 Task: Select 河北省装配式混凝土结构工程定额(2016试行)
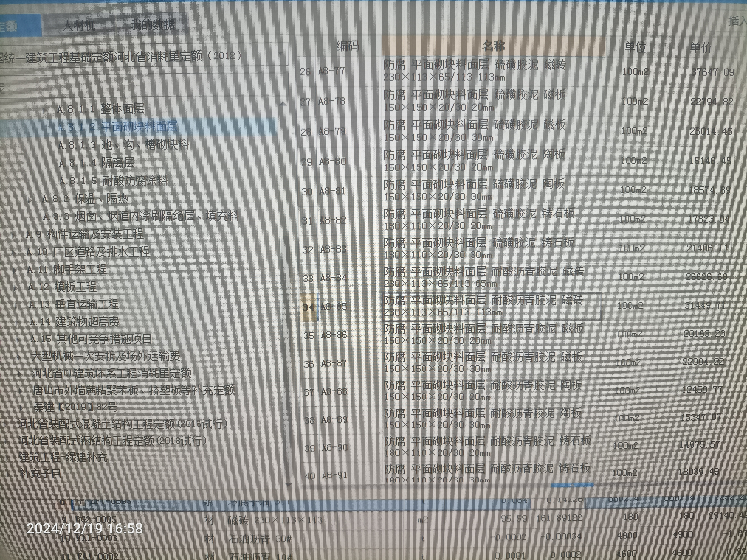coord(123,424)
